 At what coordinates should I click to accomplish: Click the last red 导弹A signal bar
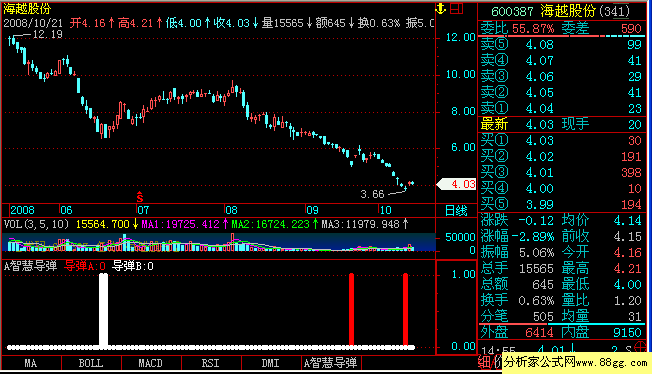point(405,310)
